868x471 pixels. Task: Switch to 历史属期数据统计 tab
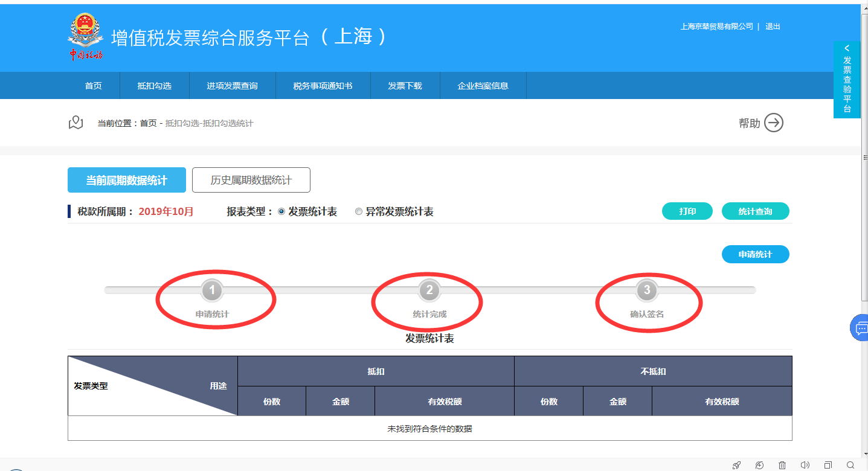[251, 180]
